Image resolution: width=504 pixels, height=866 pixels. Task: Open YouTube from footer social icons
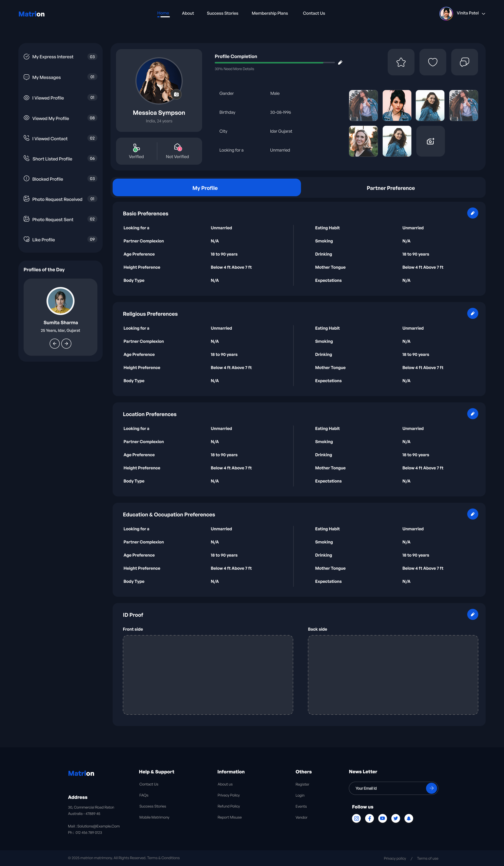pos(382,818)
